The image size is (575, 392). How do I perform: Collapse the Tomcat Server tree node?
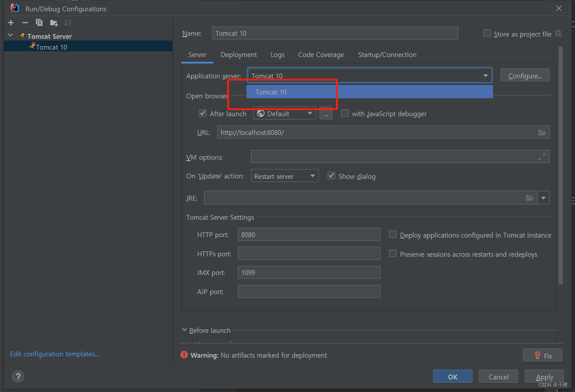tap(10, 35)
